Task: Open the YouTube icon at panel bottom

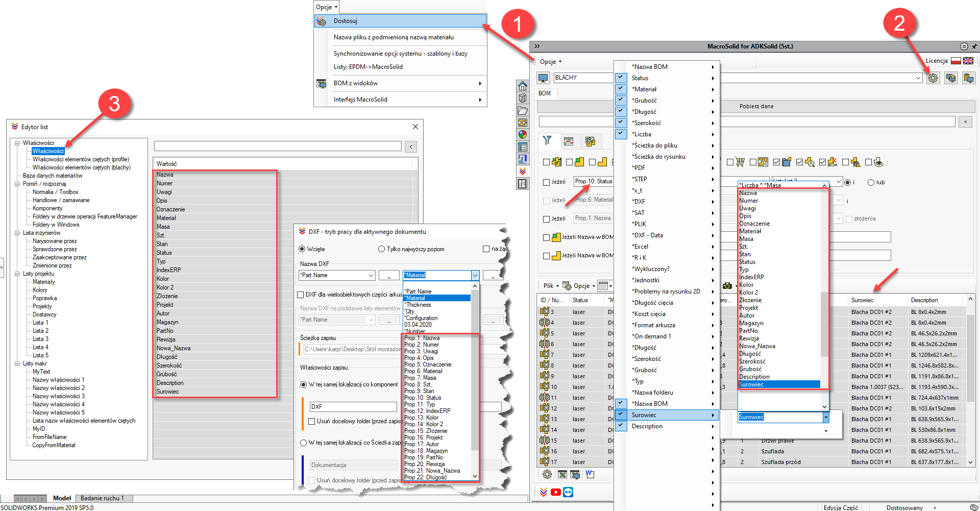Action: [x=556, y=492]
